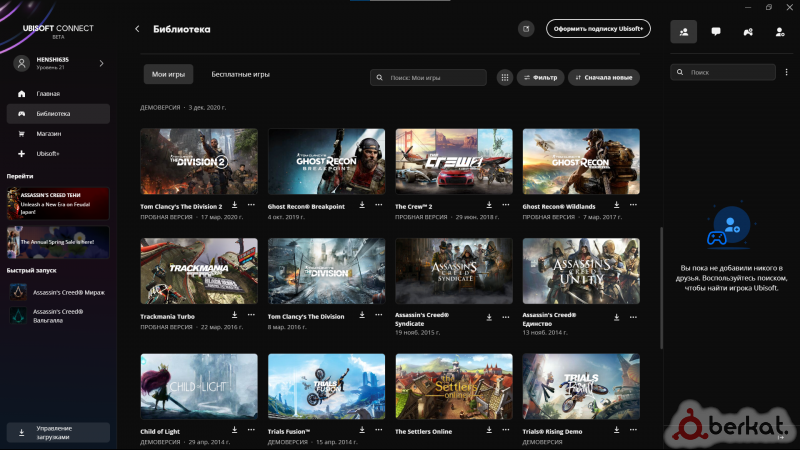
Task: Click the HENSHI635 profile avatar
Action: [21, 63]
